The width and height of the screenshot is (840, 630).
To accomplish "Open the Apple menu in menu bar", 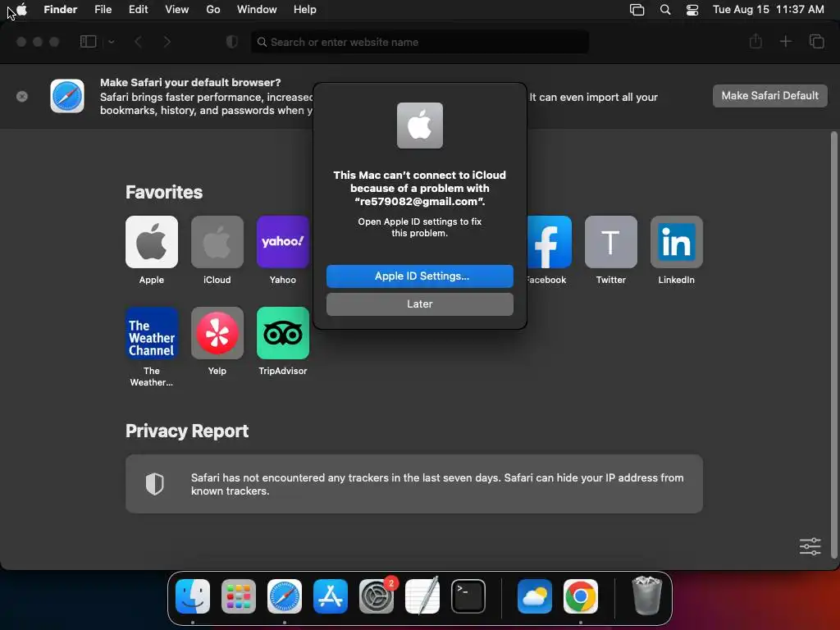I will tap(21, 10).
